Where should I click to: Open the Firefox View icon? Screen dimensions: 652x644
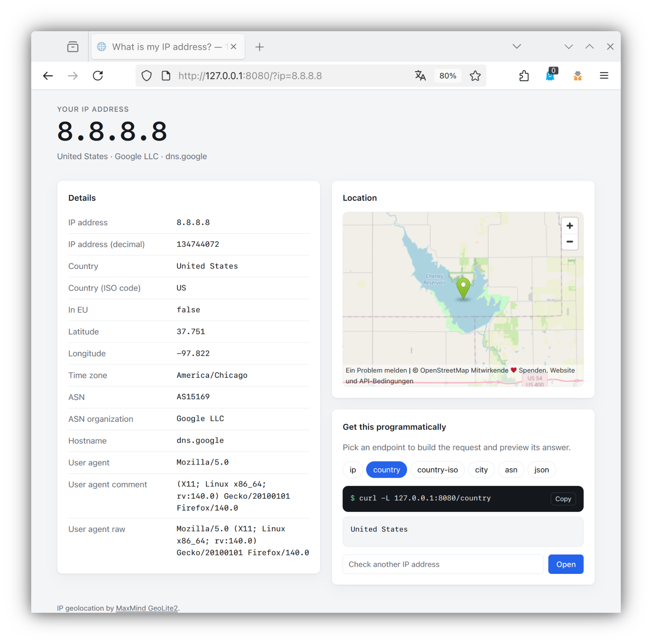pyautogui.click(x=73, y=47)
